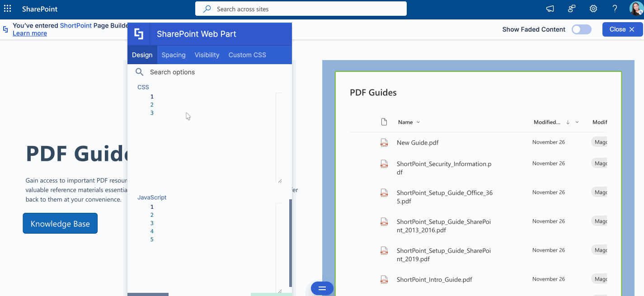The image size is (644, 296).
Task: Click the JavaScript editor resize handle
Action: click(280, 291)
